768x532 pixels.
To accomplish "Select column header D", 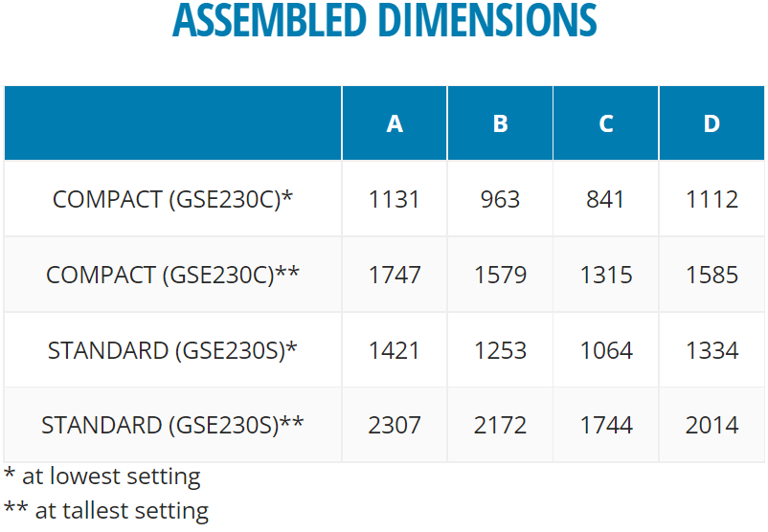I will pos(712,123).
